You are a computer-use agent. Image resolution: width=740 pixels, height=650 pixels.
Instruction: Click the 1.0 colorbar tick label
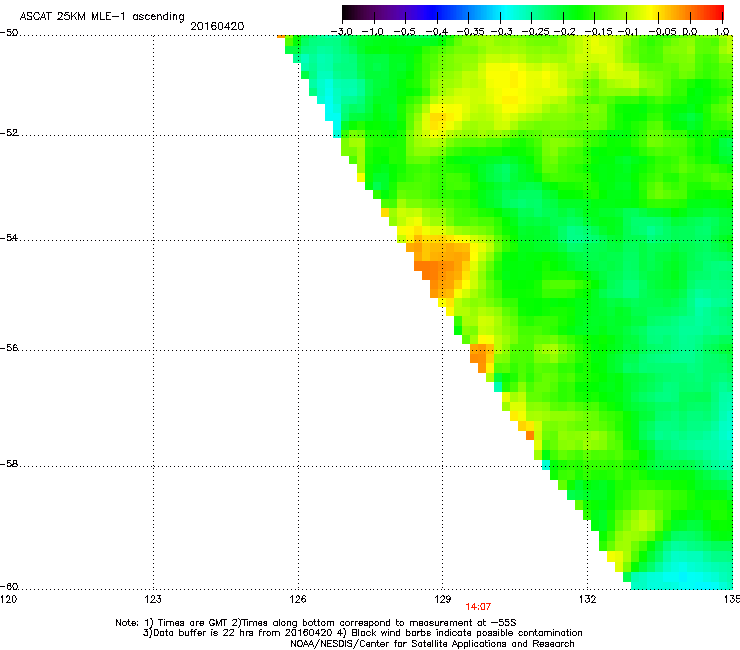[722, 32]
